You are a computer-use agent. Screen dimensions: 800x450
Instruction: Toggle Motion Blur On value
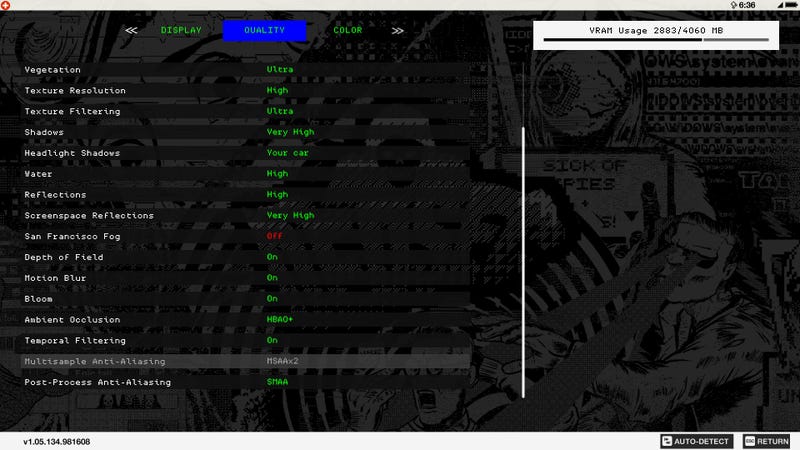[272, 278]
